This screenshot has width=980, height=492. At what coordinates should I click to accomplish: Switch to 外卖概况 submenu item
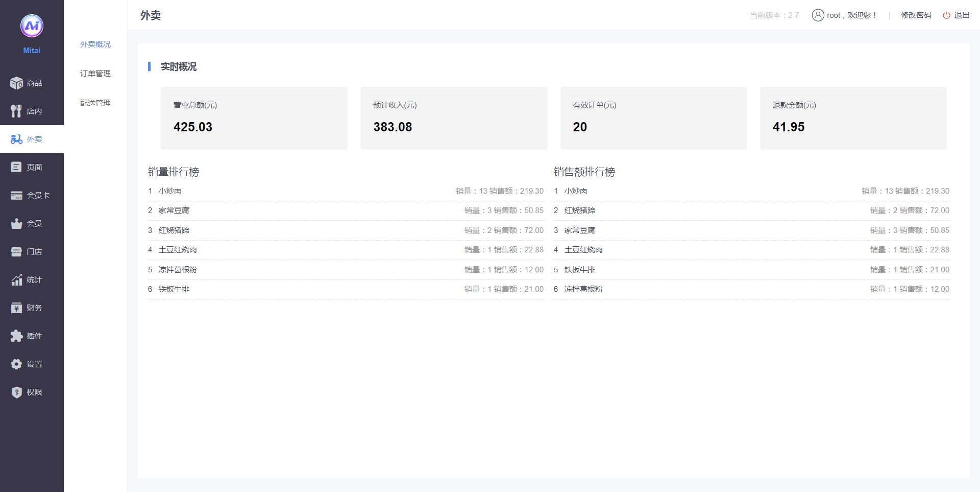tap(95, 44)
